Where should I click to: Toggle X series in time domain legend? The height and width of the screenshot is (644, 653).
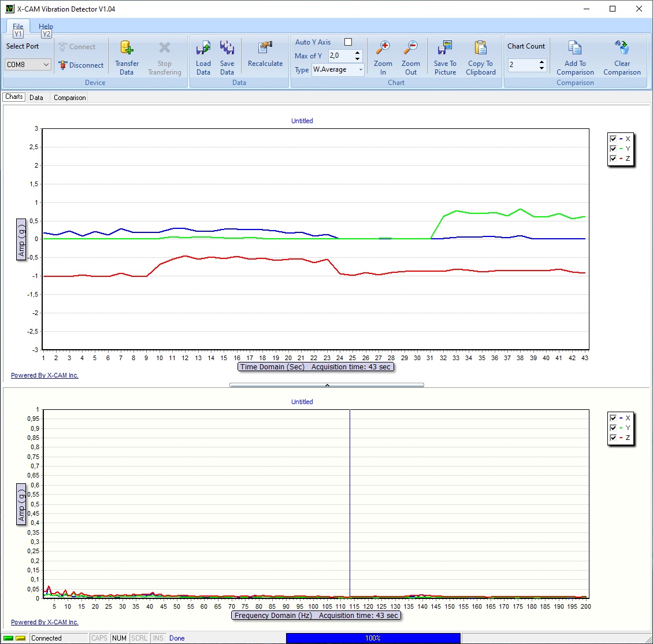613,139
